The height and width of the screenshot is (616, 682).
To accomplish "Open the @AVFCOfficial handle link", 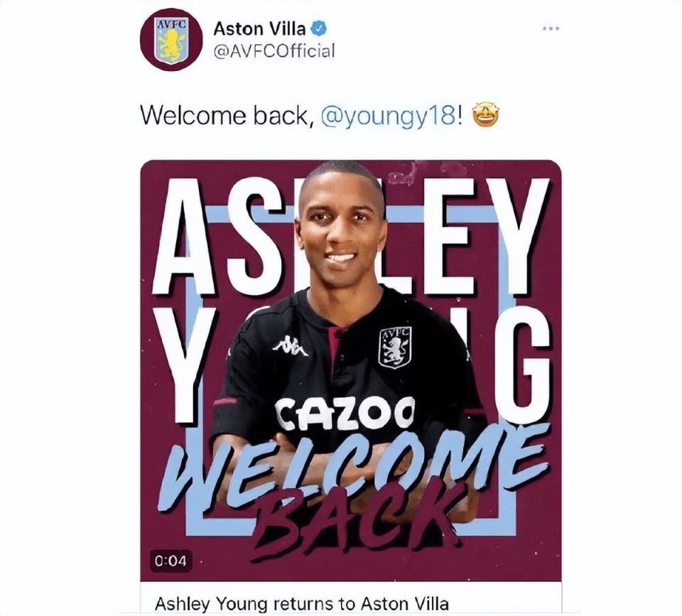I will (x=274, y=51).
